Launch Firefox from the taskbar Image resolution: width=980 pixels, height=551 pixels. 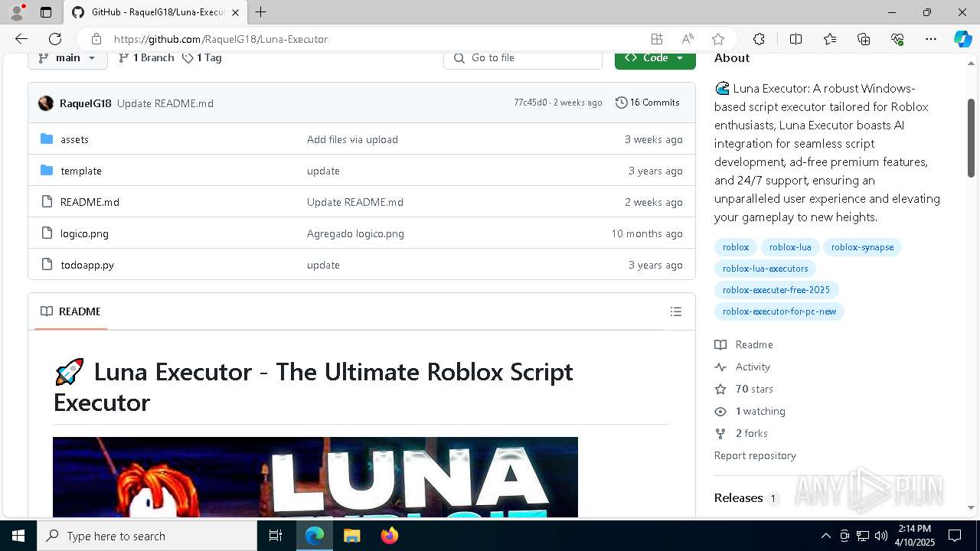389,536
